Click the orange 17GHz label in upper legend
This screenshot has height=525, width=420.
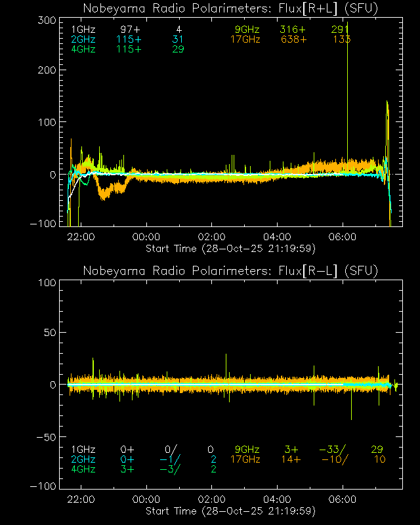245,39
